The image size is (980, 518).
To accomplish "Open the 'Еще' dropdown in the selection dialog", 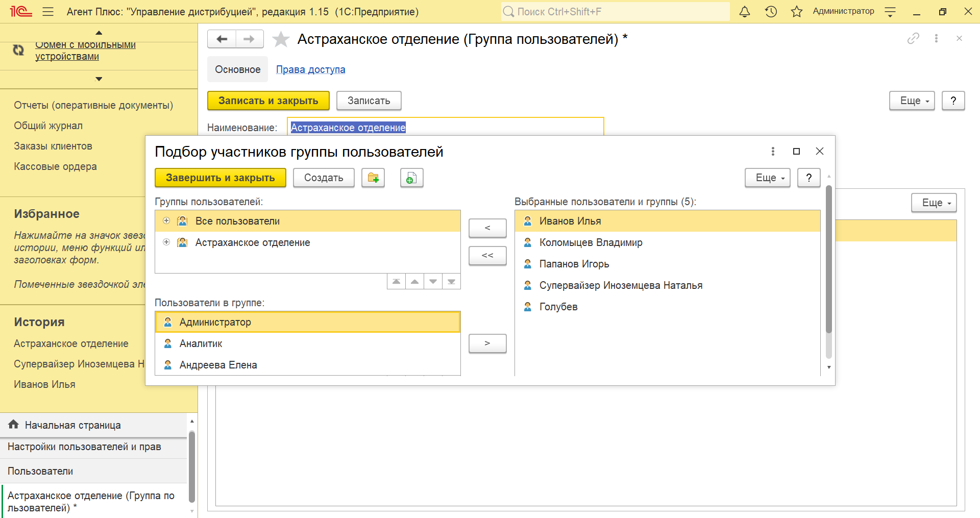I will pos(767,178).
